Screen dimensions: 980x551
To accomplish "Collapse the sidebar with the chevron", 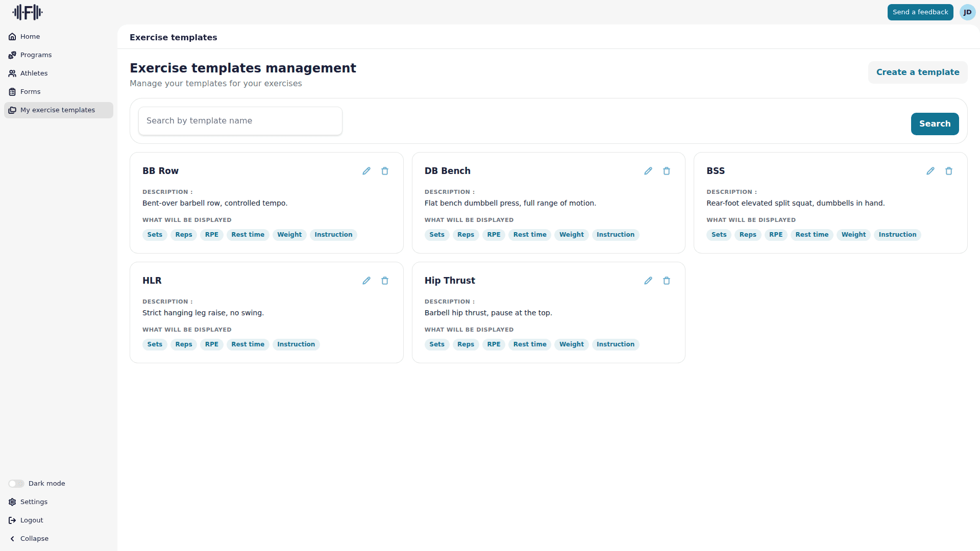I will point(12,539).
